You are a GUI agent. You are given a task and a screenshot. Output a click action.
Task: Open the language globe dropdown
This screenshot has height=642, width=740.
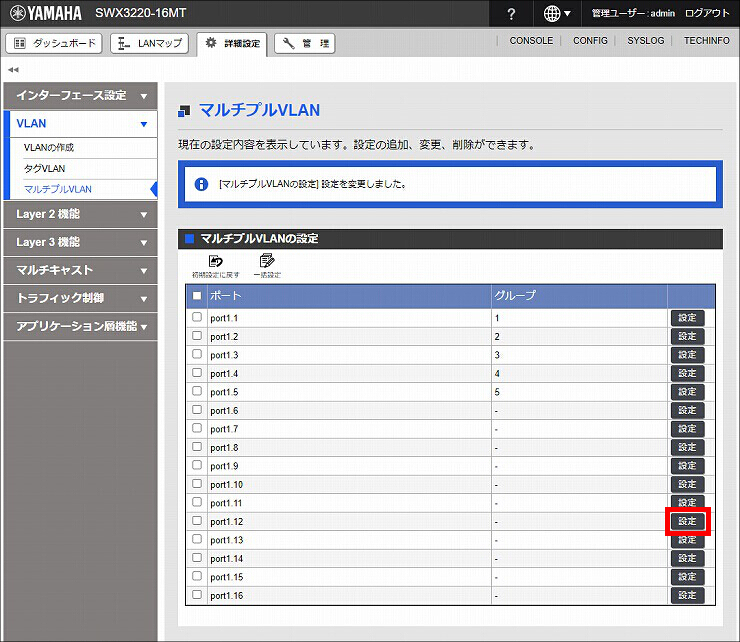pos(557,14)
